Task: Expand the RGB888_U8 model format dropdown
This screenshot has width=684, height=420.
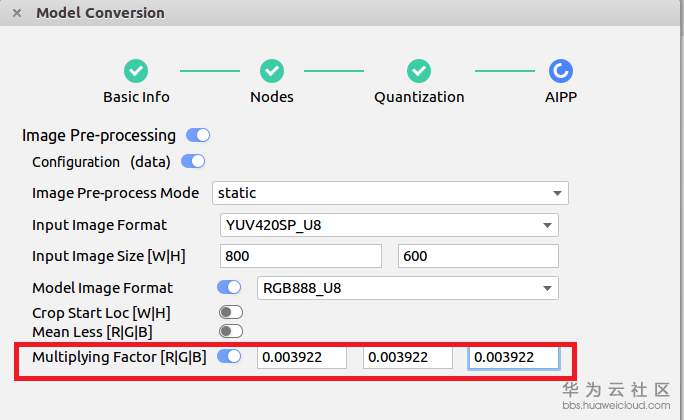Action: [407, 288]
